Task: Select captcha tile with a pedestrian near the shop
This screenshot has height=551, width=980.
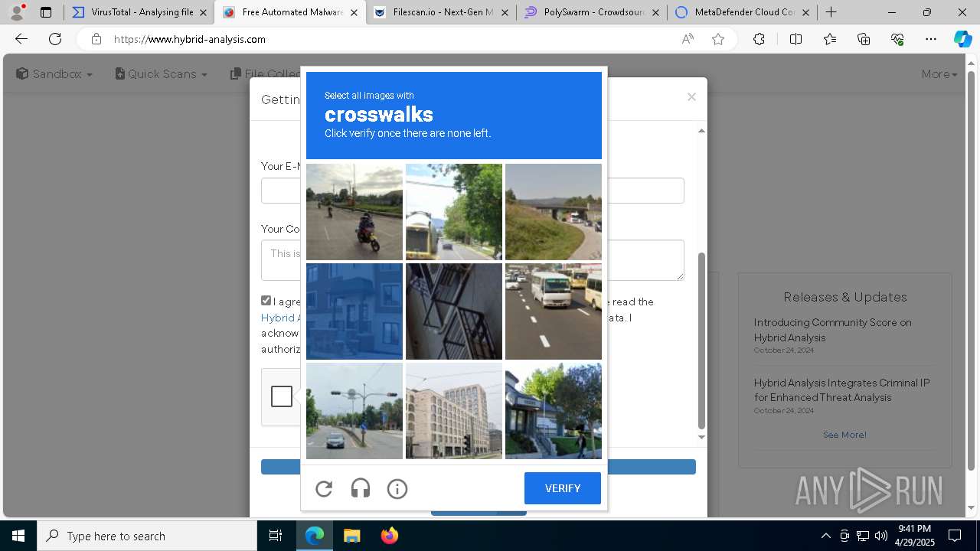Action: pyautogui.click(x=554, y=411)
